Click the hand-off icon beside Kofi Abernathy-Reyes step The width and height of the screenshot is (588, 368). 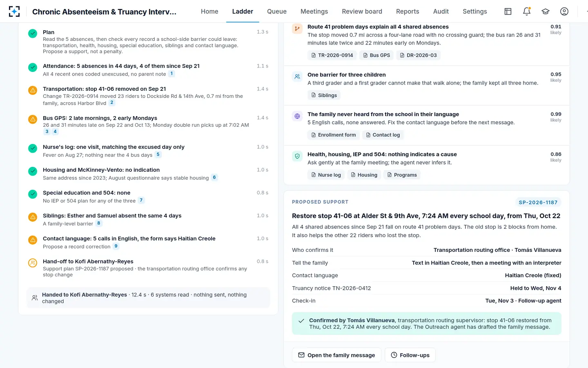(33, 263)
